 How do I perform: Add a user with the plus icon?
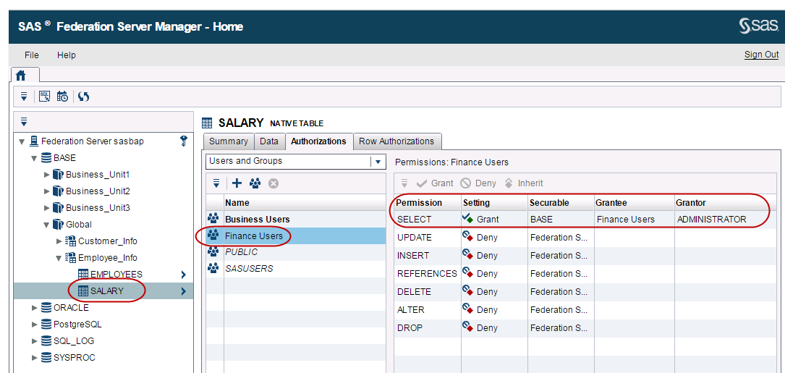[x=236, y=183]
